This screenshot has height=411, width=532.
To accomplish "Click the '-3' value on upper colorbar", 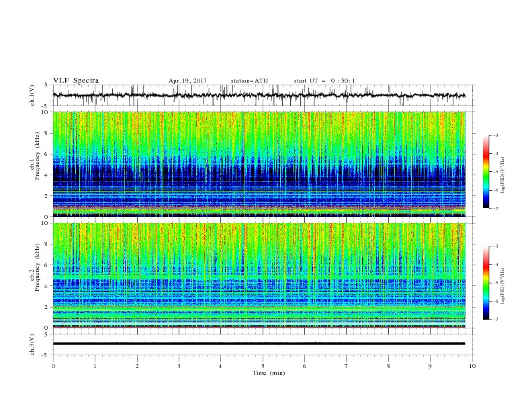I will pyautogui.click(x=495, y=135).
